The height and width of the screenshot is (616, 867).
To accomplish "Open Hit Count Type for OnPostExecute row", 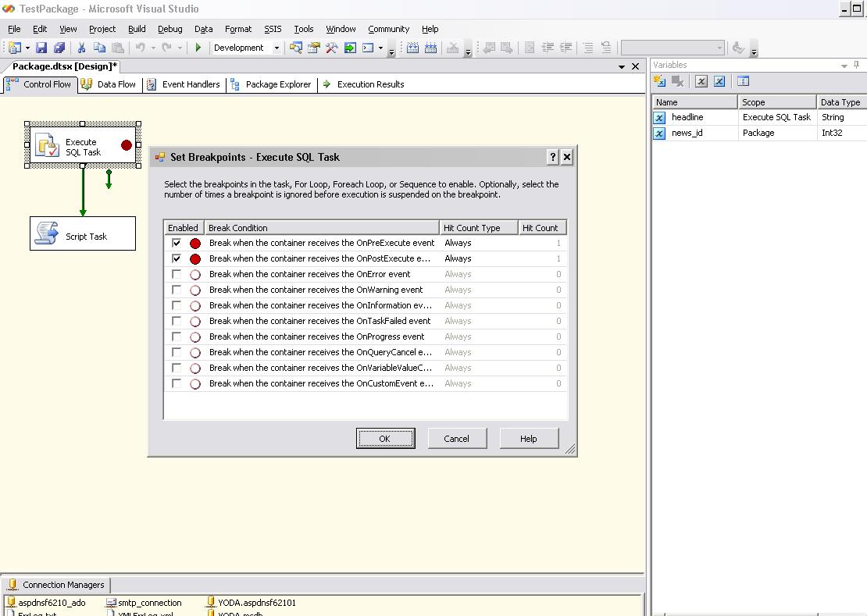I will click(478, 258).
